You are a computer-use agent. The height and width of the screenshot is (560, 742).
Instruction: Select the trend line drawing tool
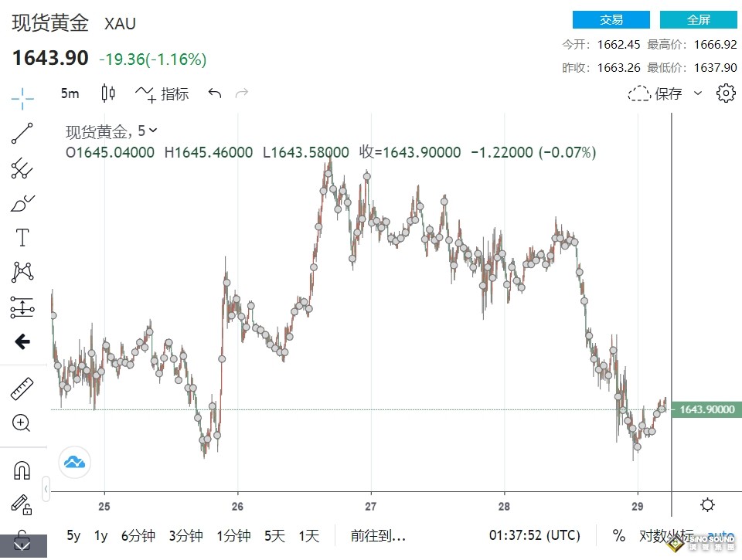pos(22,134)
